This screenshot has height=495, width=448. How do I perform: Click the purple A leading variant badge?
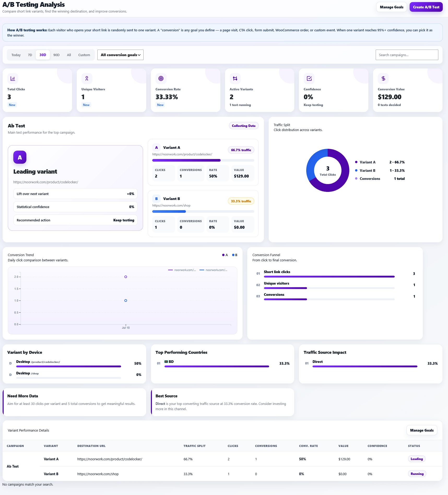click(20, 157)
